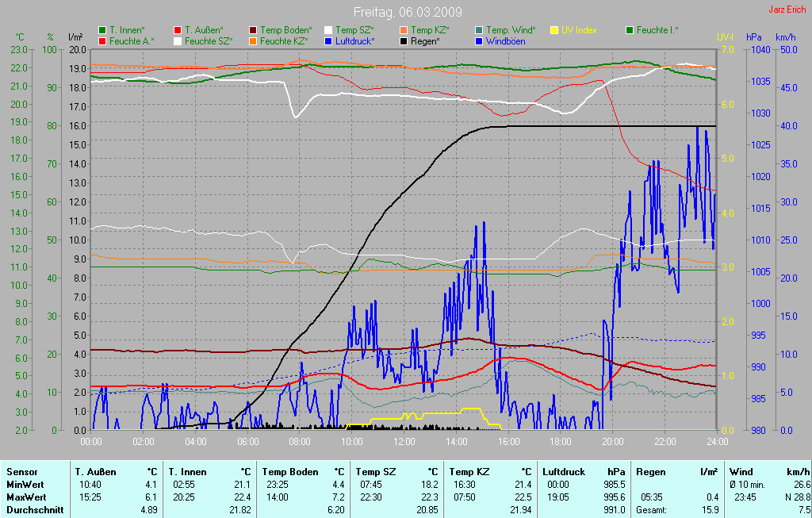Select the 'Luftdruck*' legend label
This screenshot has height=518, width=812.
[355, 41]
